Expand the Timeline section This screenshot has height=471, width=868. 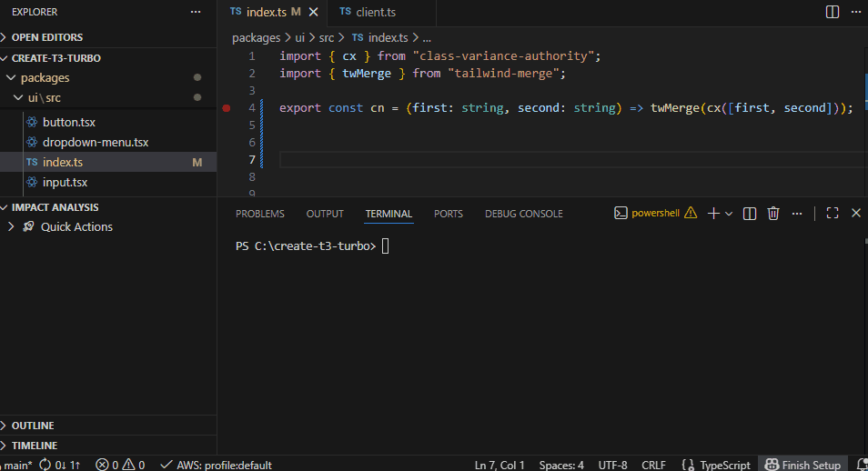pos(29,446)
